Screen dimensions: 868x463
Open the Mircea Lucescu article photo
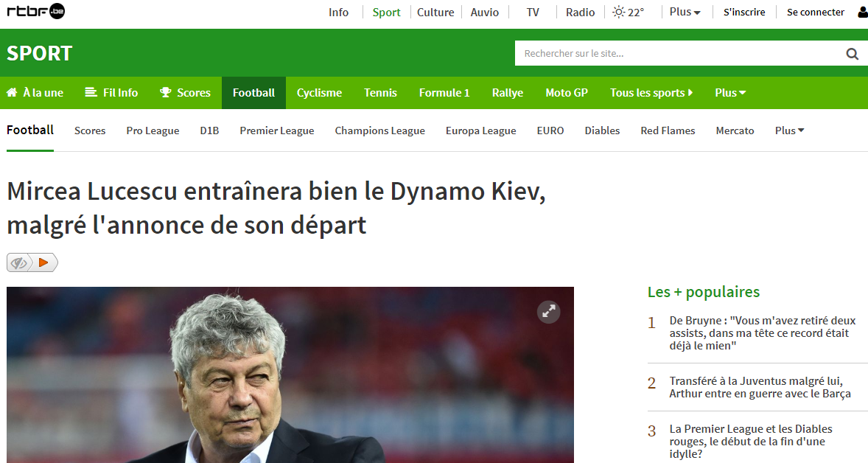pos(290,375)
